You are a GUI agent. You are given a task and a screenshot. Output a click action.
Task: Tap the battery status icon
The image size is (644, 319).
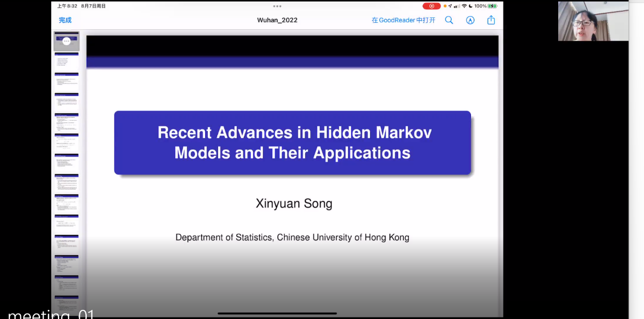click(x=493, y=6)
